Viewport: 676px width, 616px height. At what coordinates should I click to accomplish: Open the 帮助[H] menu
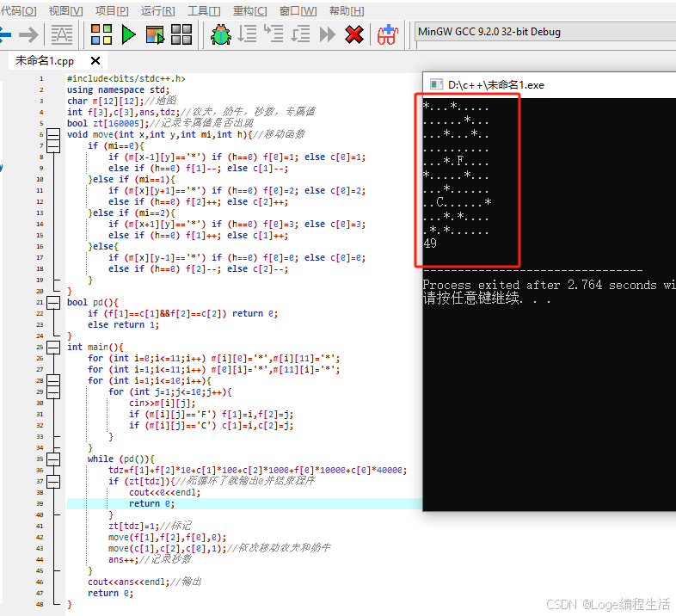[x=347, y=11]
